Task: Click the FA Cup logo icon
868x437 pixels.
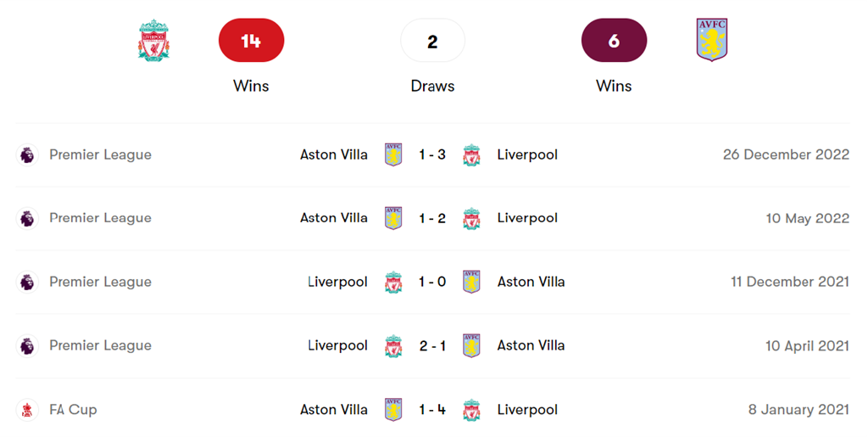Action: 27,409
